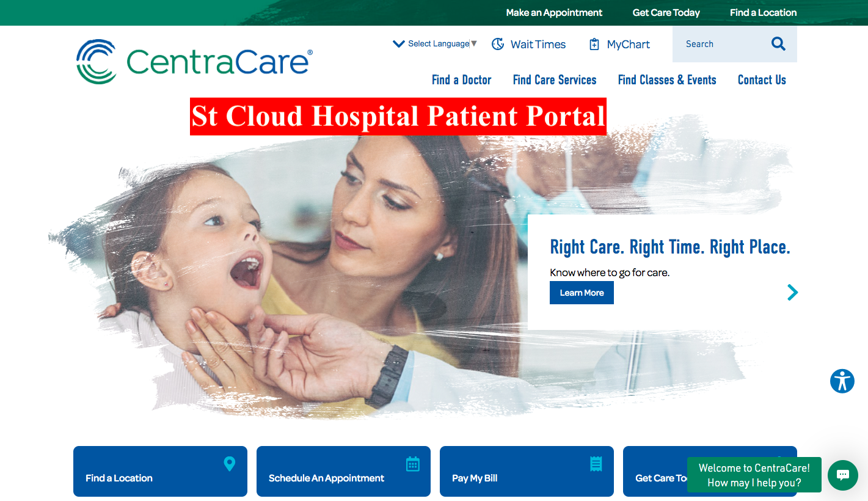Viewport: 868px width, 501px height.
Task: Click Get Care Today top link
Action: click(x=666, y=13)
